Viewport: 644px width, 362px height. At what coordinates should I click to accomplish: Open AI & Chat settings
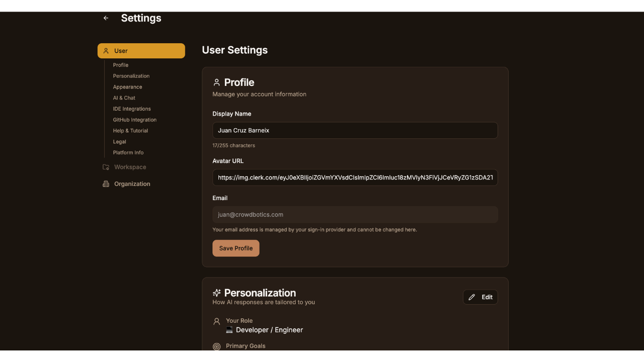124,98
